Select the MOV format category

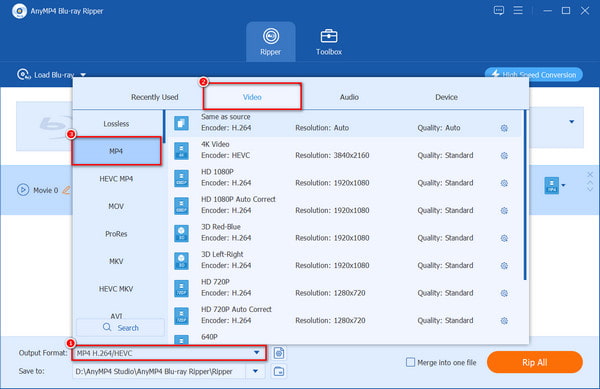pyautogui.click(x=116, y=206)
